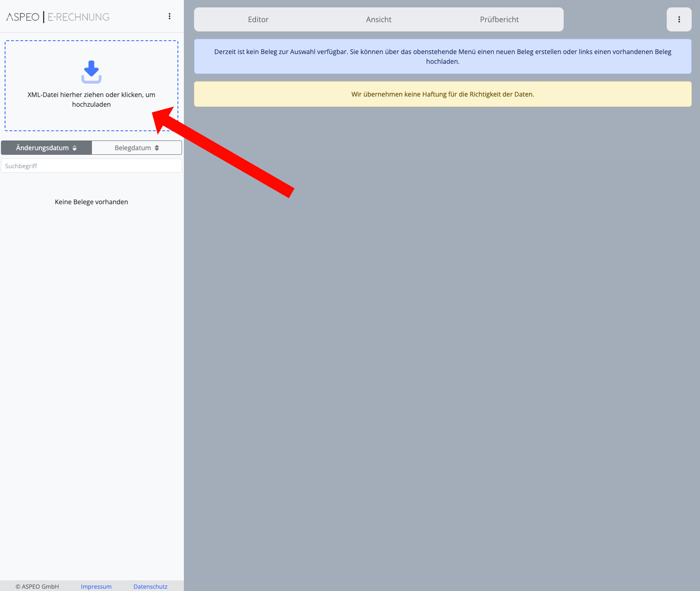Open the sidebar three-dot menu beside E-RECHNUNG
The image size is (700, 591).
pyautogui.click(x=170, y=17)
